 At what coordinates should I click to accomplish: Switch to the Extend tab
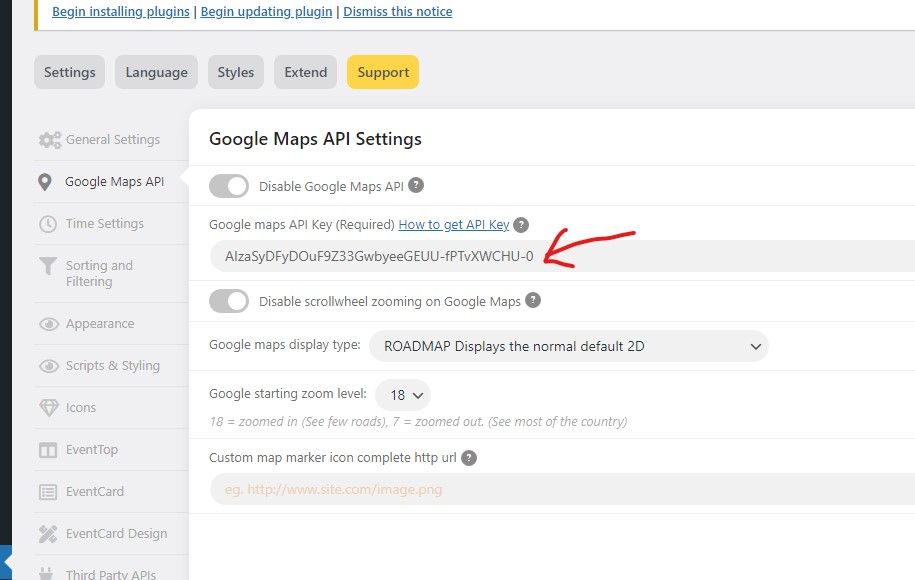pos(306,72)
